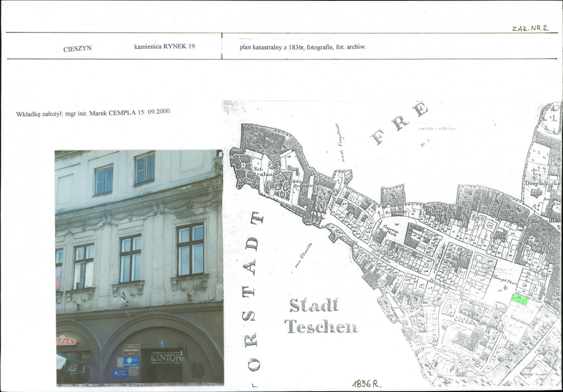This screenshot has height=392, width=563.
Task: Select the "Stadt Teschen" map label
Action: click(321, 315)
